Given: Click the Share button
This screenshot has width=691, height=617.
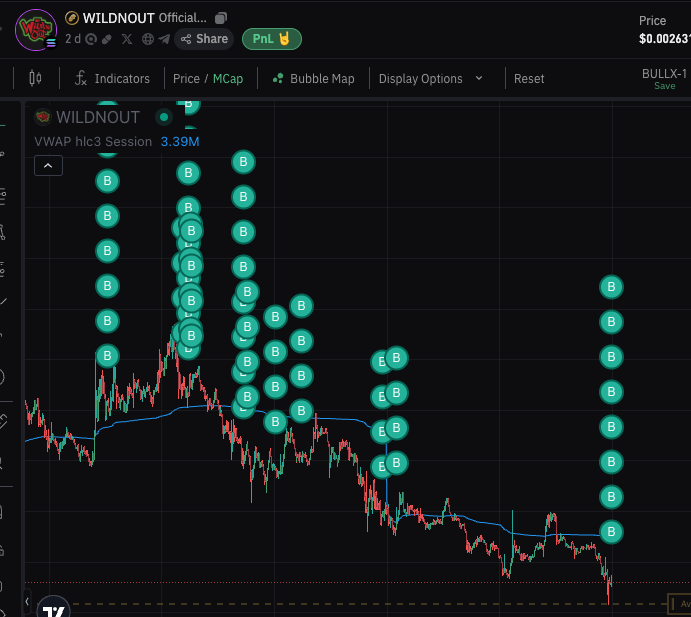Looking at the screenshot, I should (204, 39).
